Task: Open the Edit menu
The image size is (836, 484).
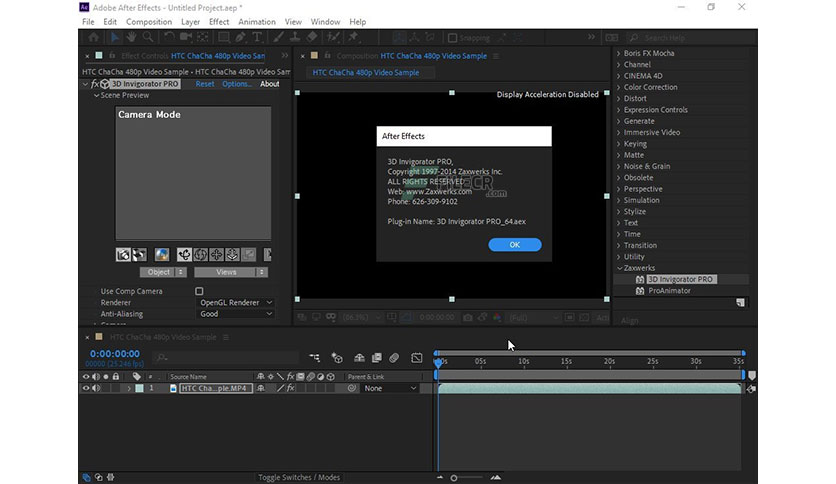Action: 110,22
